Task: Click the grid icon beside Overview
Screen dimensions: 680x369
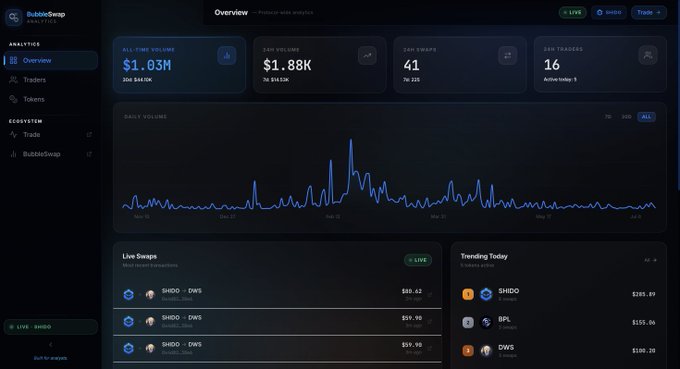Action: [13, 60]
